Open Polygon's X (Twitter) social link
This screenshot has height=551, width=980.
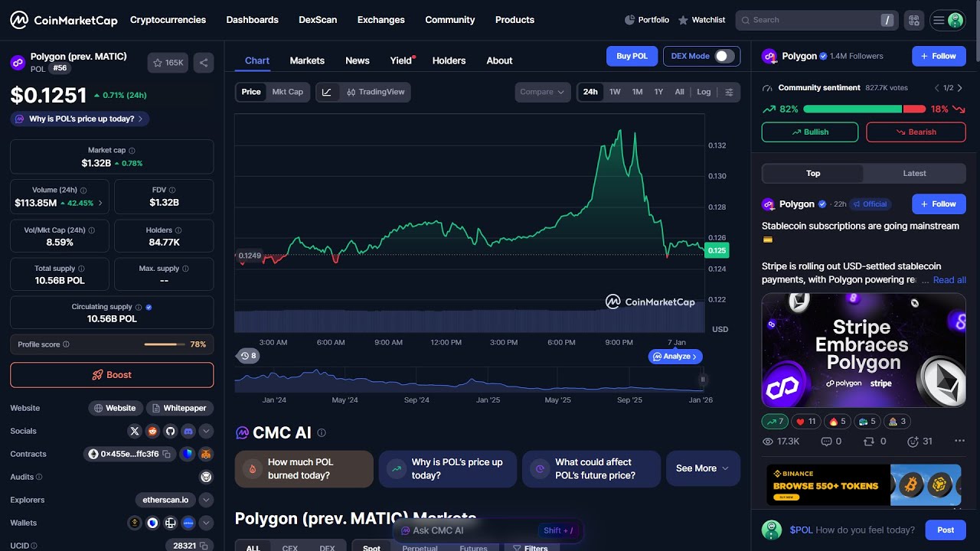pyautogui.click(x=136, y=431)
